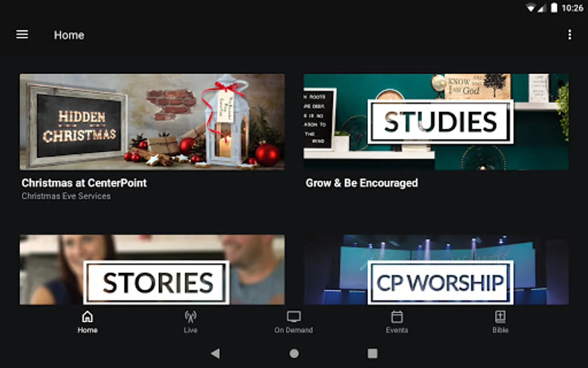Tap the battery status icon
The width and height of the screenshot is (588, 368).
click(x=554, y=8)
